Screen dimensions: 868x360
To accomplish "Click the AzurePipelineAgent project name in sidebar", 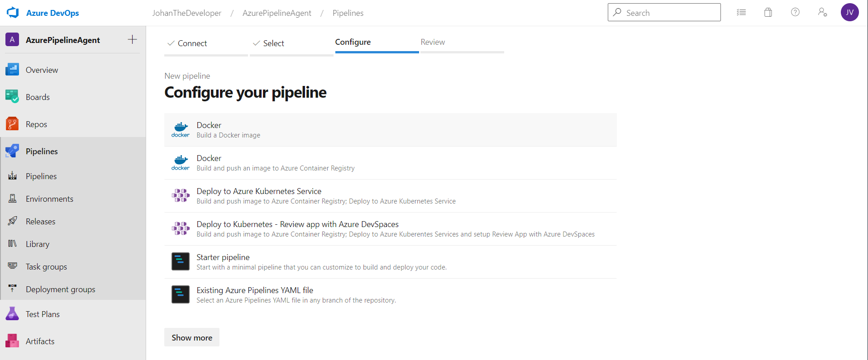I will [x=63, y=40].
